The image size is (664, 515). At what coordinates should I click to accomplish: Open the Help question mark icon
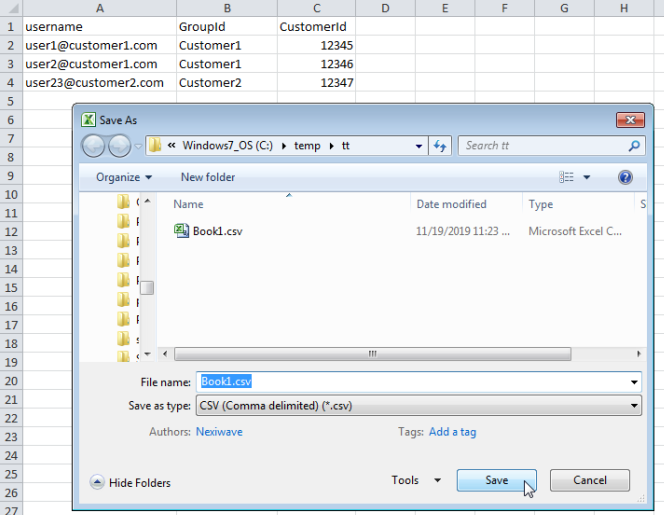[x=625, y=177]
